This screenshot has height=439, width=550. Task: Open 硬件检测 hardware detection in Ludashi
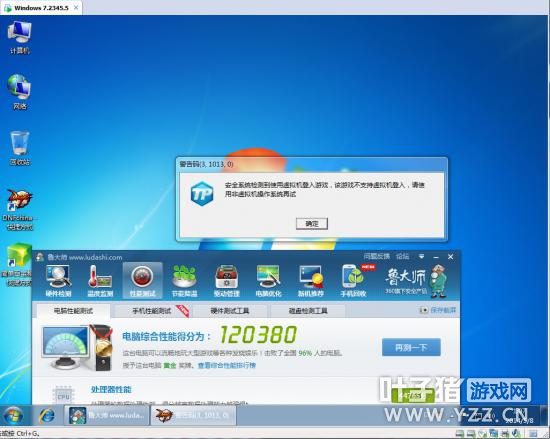pos(58,281)
